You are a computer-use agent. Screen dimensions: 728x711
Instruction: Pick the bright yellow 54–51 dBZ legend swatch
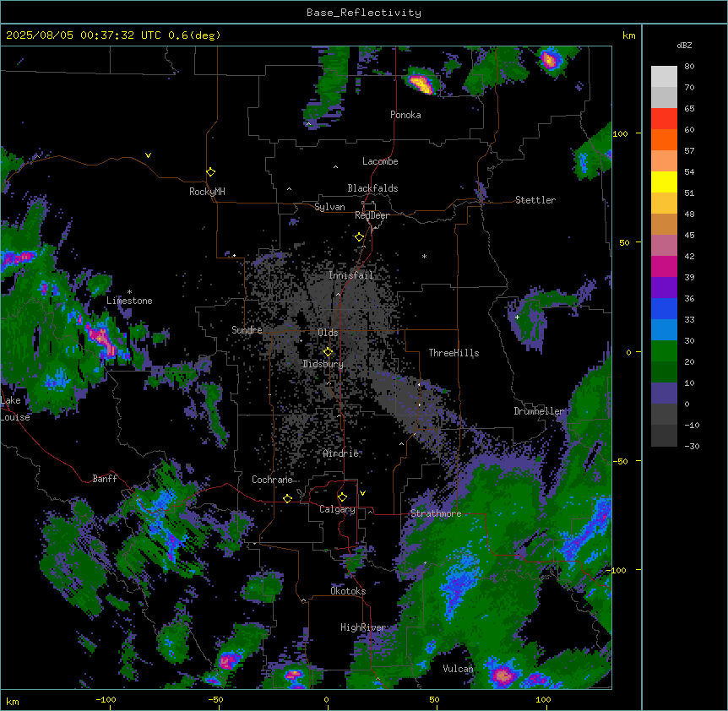(x=664, y=182)
